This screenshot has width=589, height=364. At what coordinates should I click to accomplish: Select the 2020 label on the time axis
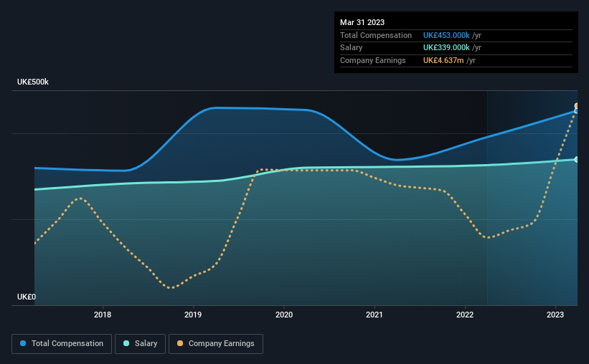click(x=284, y=315)
